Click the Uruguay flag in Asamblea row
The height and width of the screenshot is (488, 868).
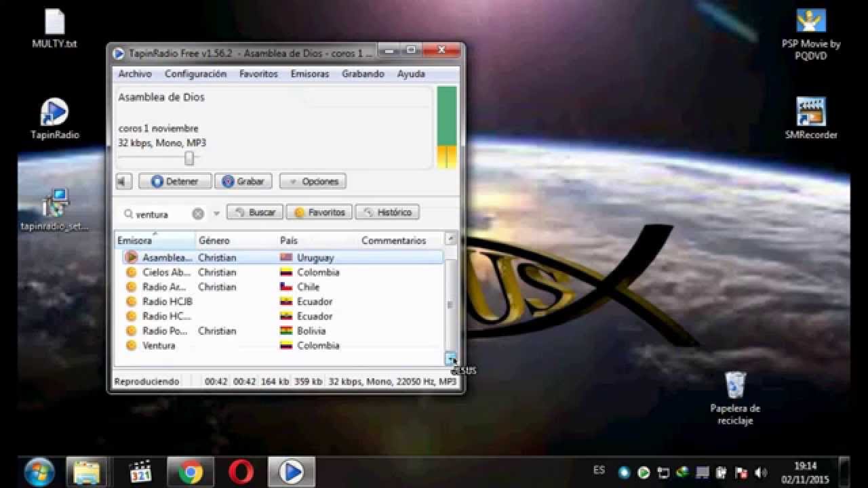pyautogui.click(x=286, y=258)
